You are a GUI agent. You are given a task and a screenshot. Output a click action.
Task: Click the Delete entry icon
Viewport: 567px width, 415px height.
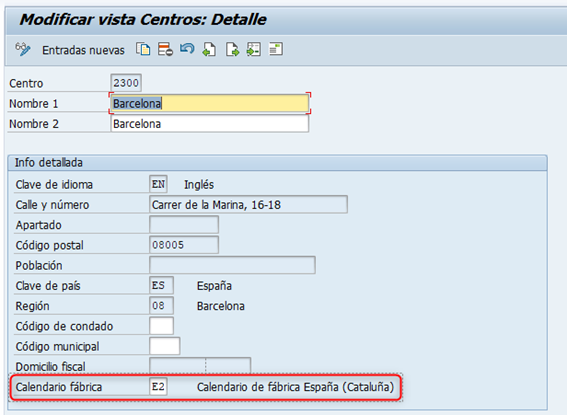[165, 49]
